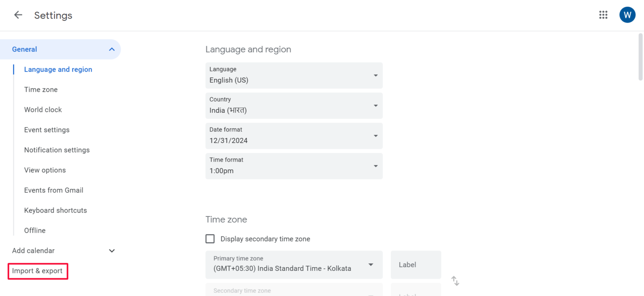Viewport: 644px width, 296px height.
Task: Open the Country dropdown
Action: 293,106
